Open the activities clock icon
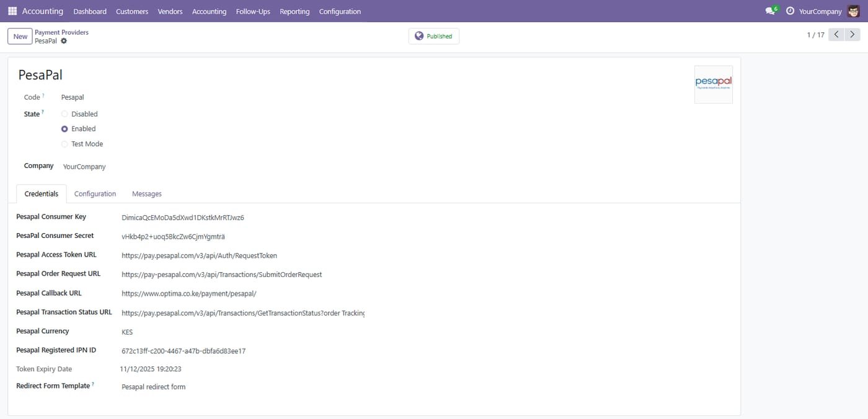The width and height of the screenshot is (868, 419). pos(790,11)
